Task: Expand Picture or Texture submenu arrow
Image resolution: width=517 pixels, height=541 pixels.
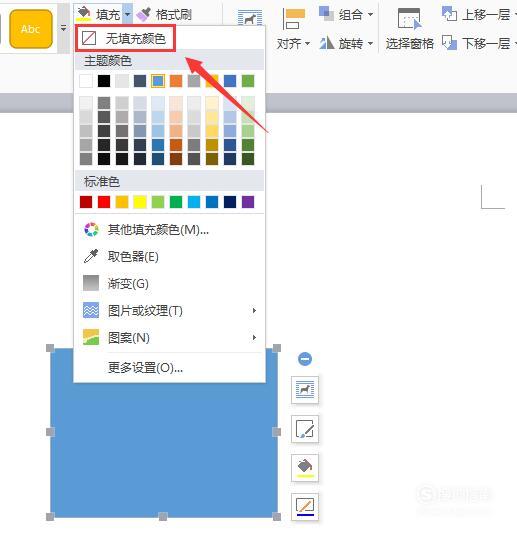Action: [254, 311]
